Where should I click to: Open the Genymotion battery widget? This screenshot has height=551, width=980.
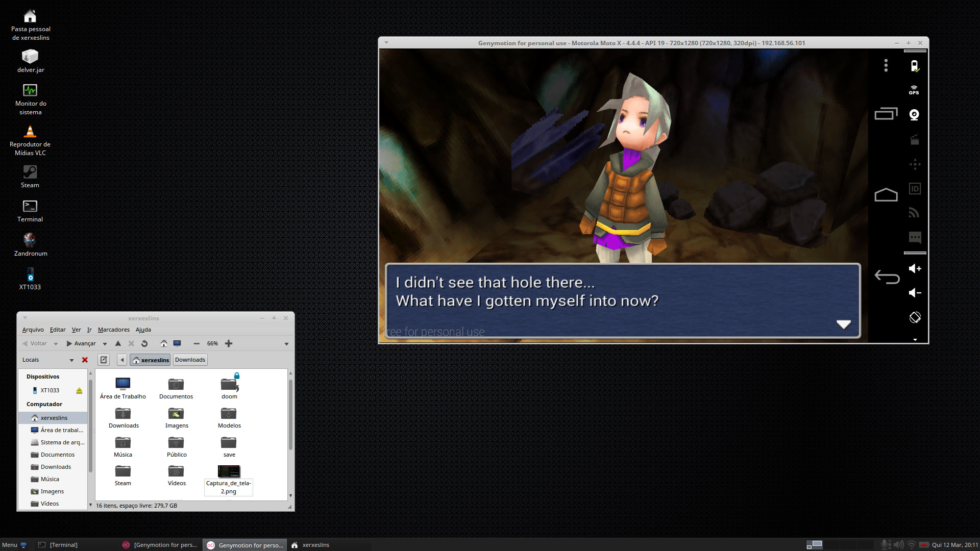click(915, 66)
